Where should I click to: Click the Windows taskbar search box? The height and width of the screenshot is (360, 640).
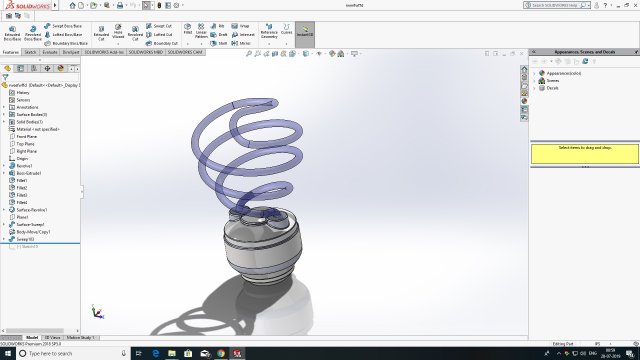pyautogui.click(x=73, y=353)
